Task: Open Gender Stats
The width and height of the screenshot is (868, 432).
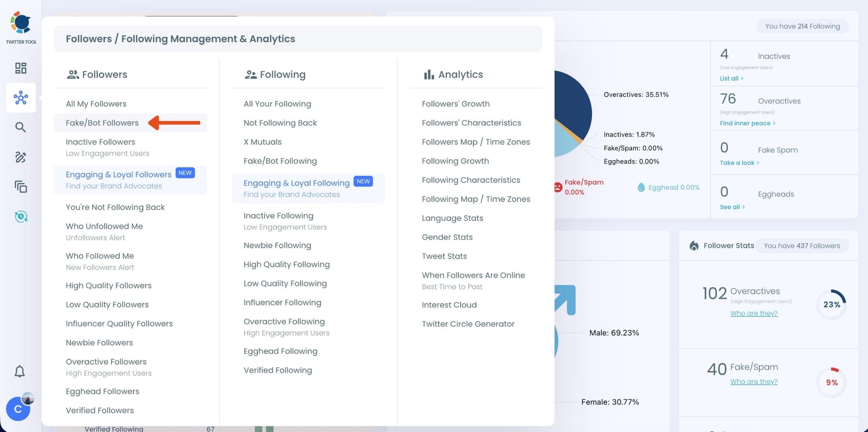Action: (x=447, y=237)
